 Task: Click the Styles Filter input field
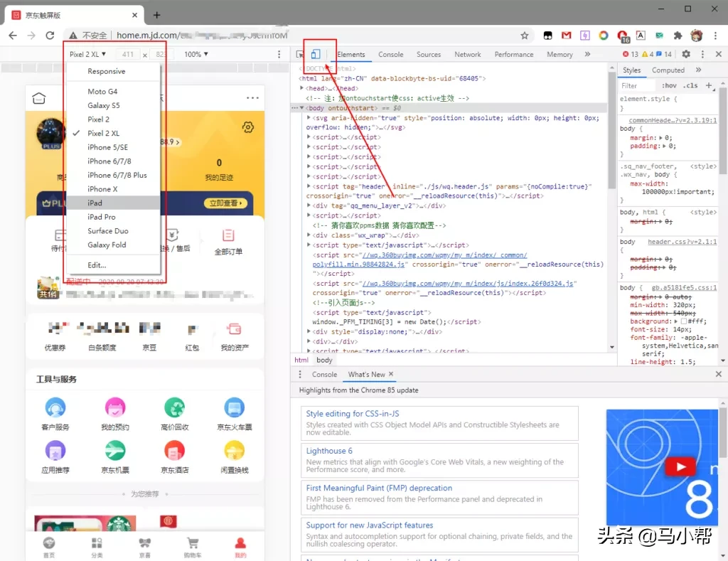point(638,85)
